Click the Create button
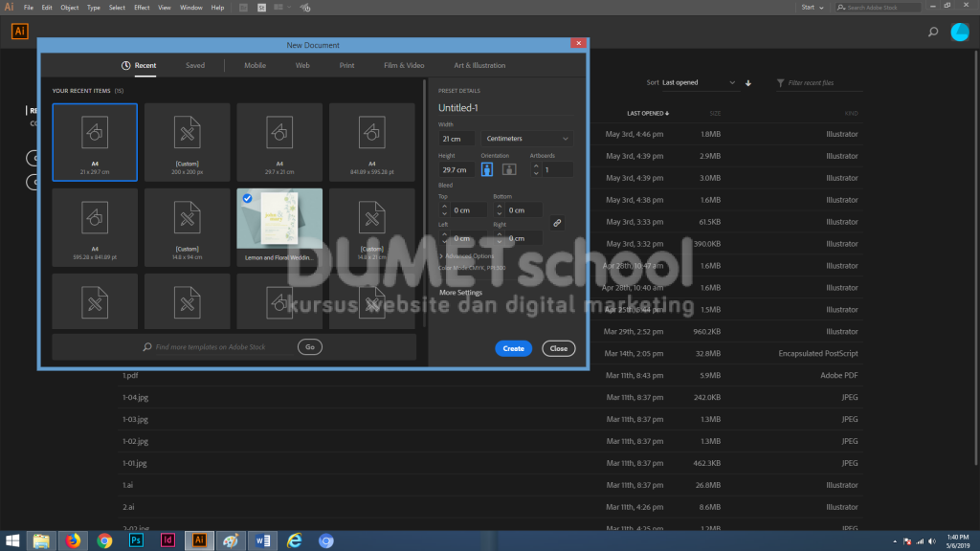The image size is (980, 551). (514, 348)
